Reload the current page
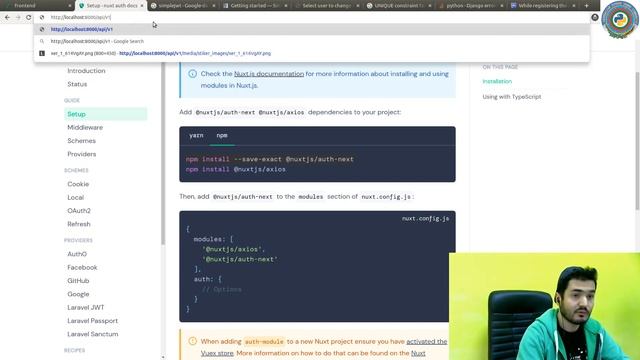Viewport: 640px width, 360px height. tap(29, 18)
